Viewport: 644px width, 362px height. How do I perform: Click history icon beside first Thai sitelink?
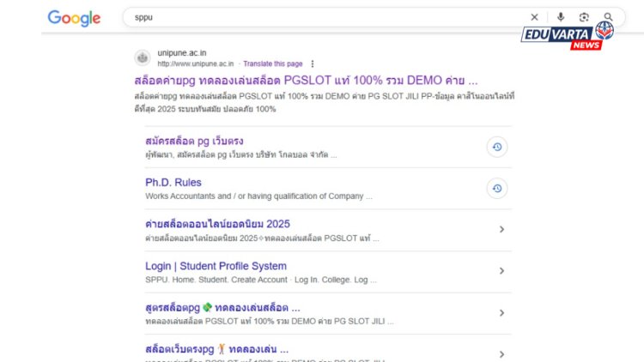[496, 147]
